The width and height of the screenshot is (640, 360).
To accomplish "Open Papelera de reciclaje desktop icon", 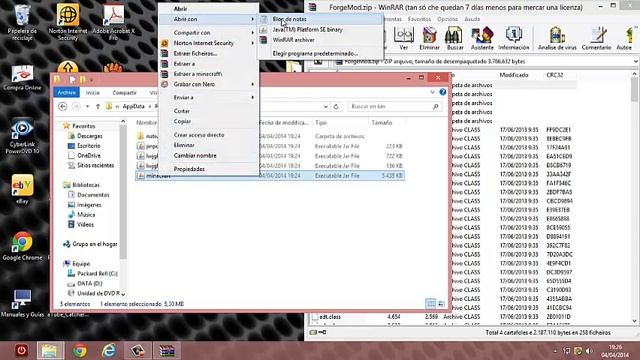I will [x=22, y=22].
